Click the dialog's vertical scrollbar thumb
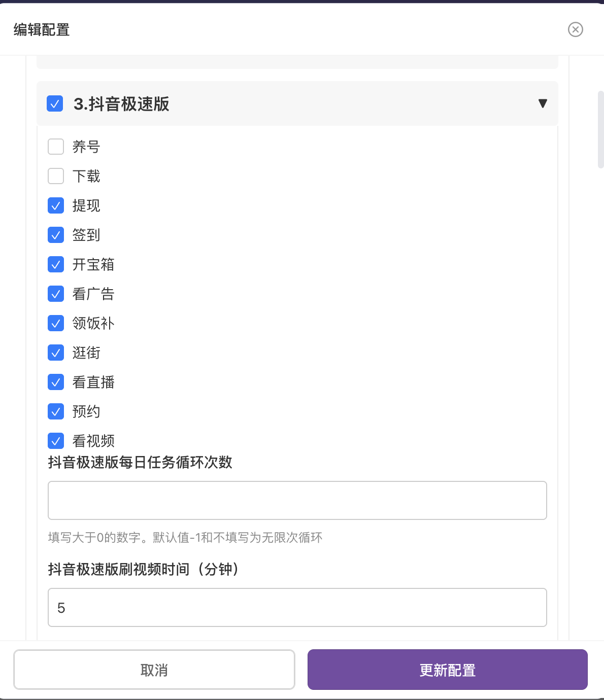Image resolution: width=604 pixels, height=700 pixels. 600,129
